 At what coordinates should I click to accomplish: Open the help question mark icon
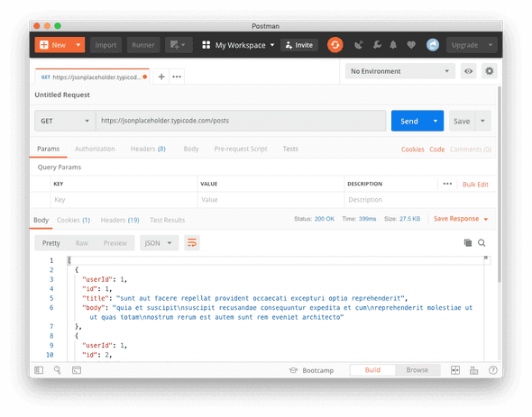[x=493, y=370]
